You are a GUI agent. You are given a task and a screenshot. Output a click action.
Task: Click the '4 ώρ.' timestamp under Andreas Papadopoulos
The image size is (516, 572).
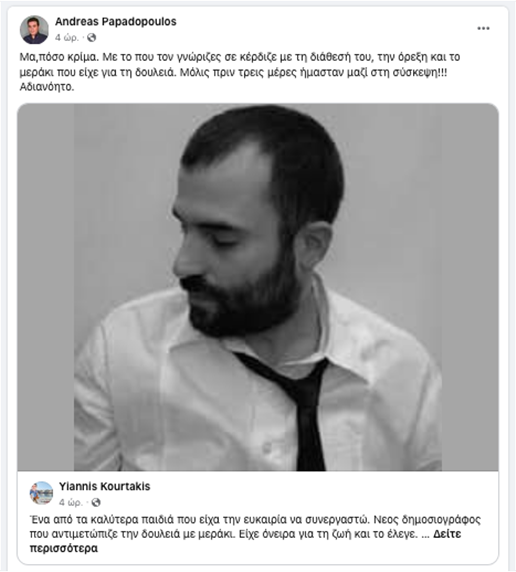[67, 38]
